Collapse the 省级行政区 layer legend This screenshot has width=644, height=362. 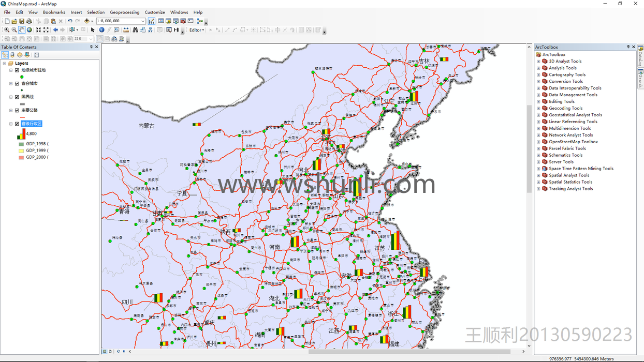pos(11,124)
